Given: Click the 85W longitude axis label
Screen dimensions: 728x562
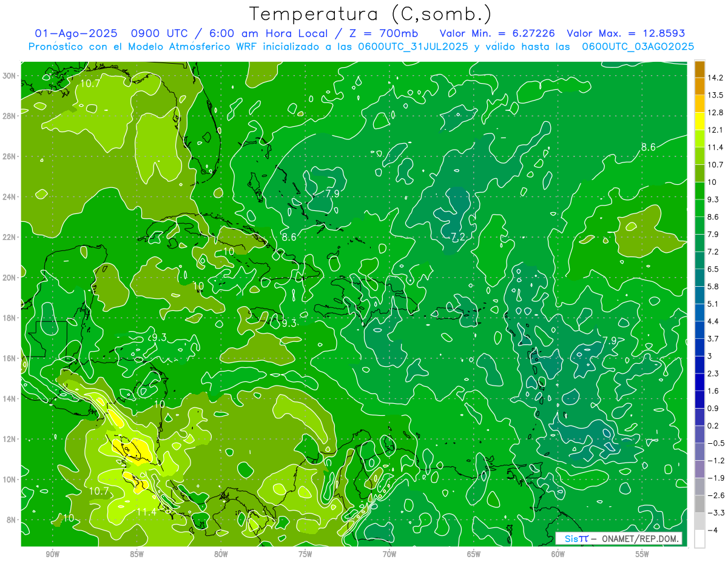Looking at the screenshot, I should click(136, 554).
